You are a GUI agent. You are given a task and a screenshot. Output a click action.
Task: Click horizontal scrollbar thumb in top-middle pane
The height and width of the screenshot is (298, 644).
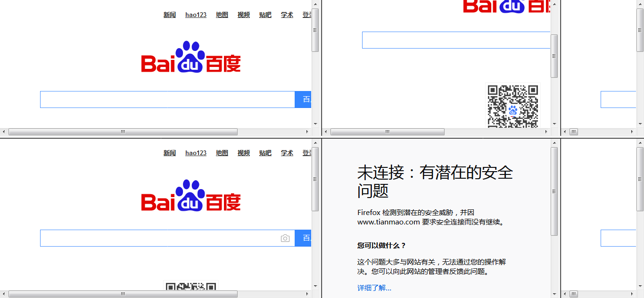(388, 132)
